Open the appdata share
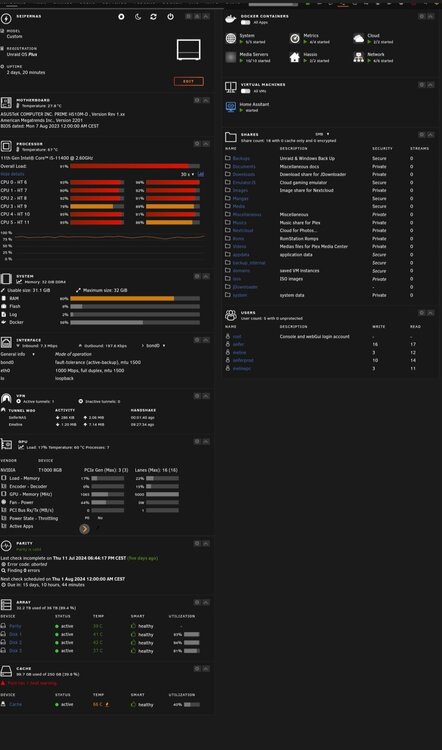Viewport: 442px width, 750px height. click(x=241, y=254)
